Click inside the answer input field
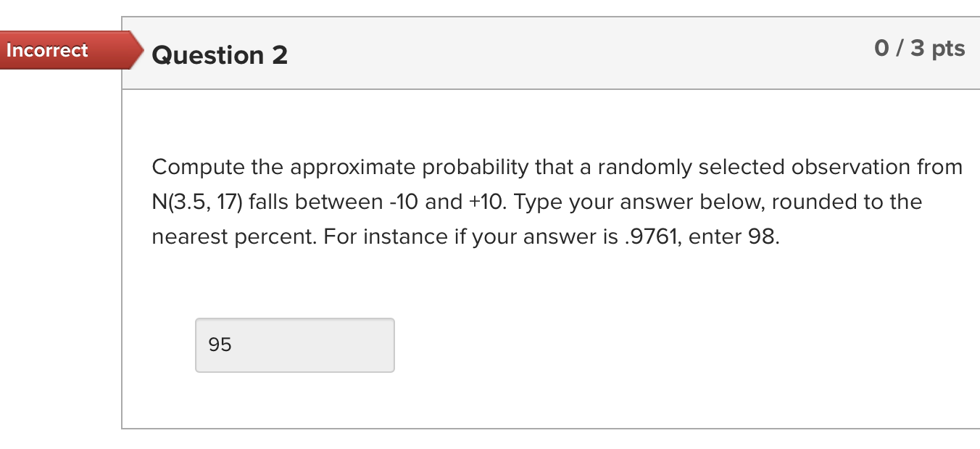 [294, 345]
